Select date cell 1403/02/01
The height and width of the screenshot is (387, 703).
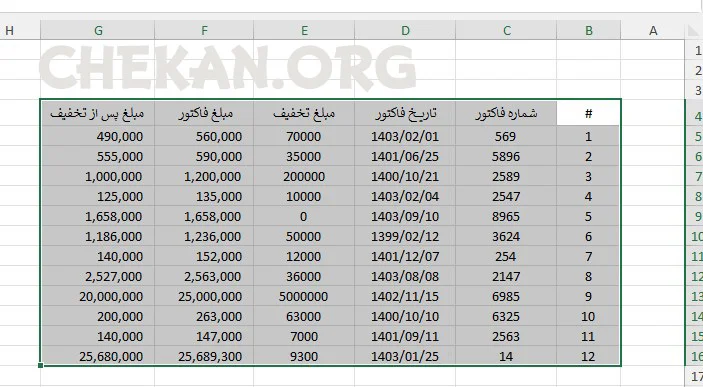tap(405, 136)
